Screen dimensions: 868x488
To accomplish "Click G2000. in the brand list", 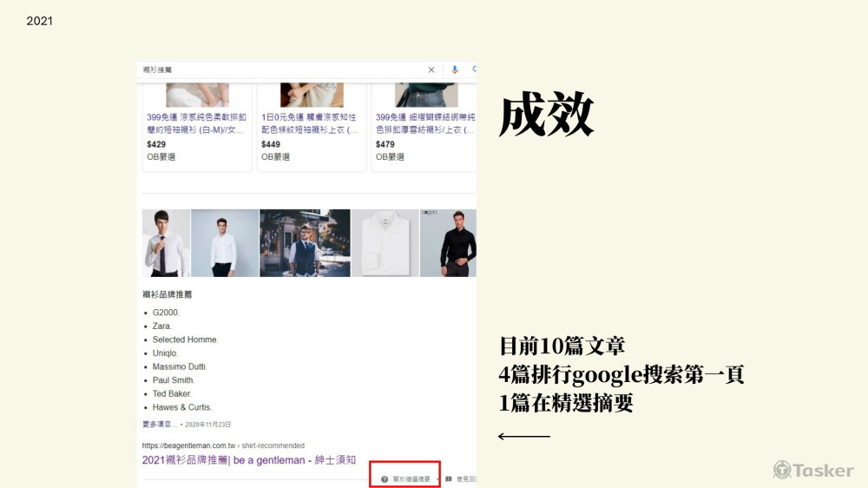I will (x=166, y=313).
